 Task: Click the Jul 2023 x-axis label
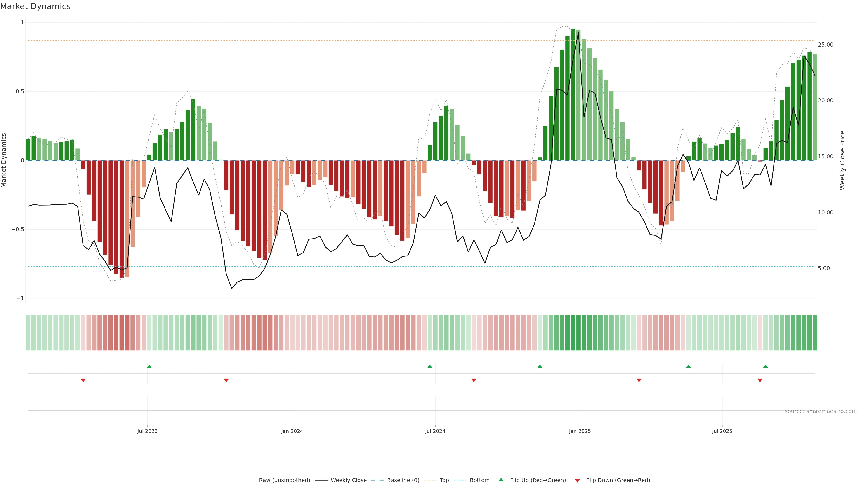click(x=147, y=431)
